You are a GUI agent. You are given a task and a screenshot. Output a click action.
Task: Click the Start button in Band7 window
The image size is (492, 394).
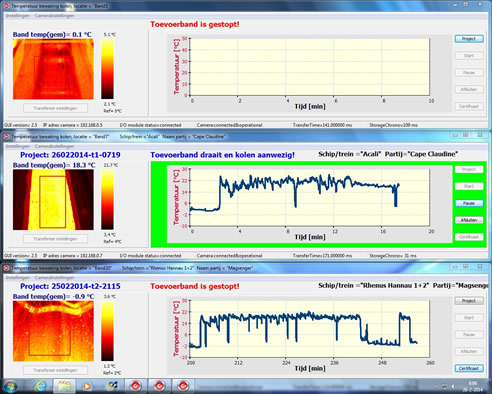(469, 186)
